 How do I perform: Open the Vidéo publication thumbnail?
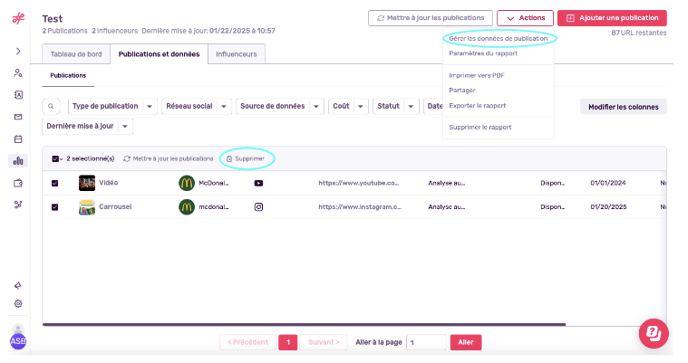pyautogui.click(x=87, y=183)
